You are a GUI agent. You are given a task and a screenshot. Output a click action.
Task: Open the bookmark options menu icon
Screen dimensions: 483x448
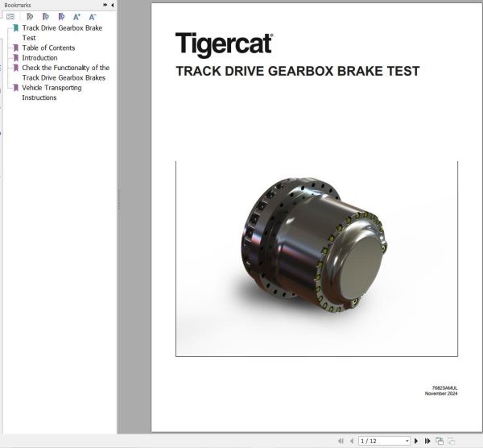point(10,17)
